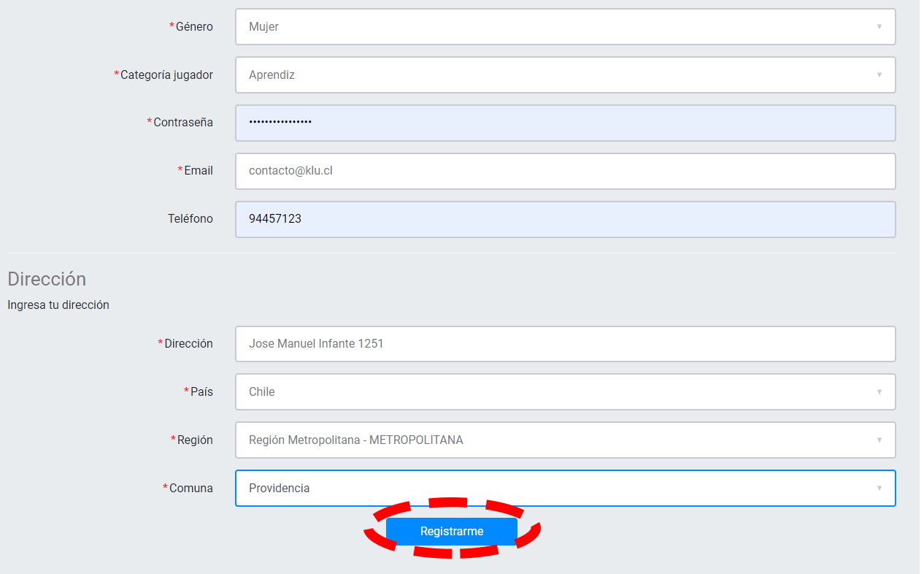924x574 pixels.
Task: Click the arrow on Categoría jugador dropdown
Action: [879, 75]
